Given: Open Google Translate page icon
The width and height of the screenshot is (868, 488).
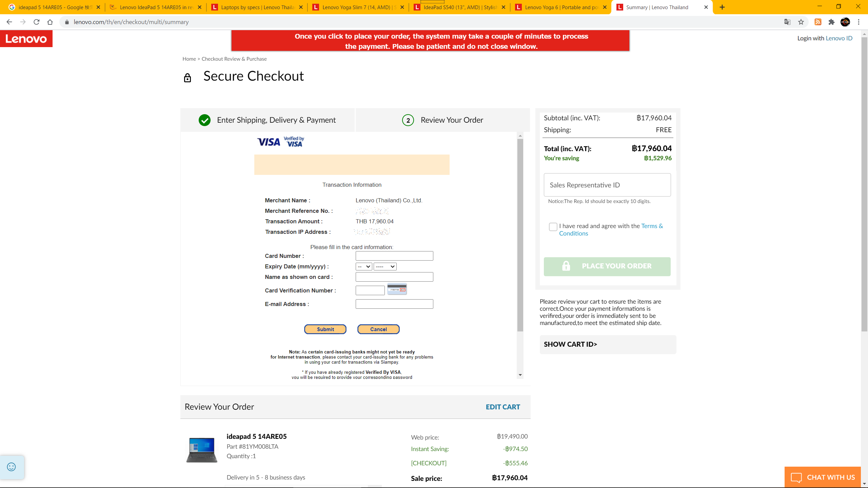Looking at the screenshot, I should coord(787,22).
